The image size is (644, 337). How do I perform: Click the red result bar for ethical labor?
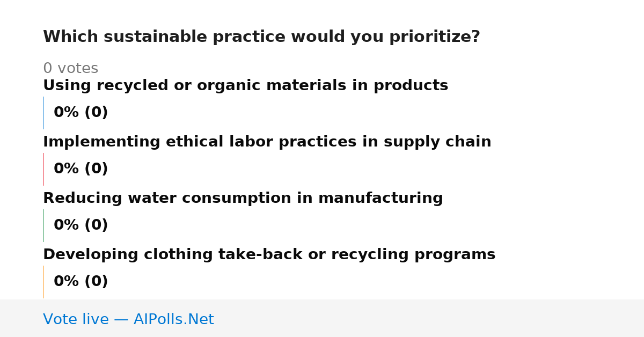click(43, 169)
